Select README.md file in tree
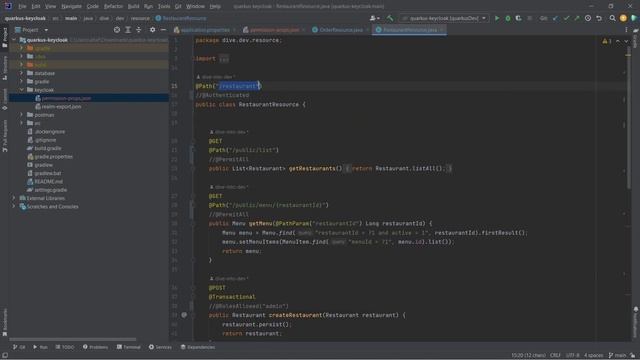Image resolution: width=640 pixels, height=360 pixels. (49, 182)
